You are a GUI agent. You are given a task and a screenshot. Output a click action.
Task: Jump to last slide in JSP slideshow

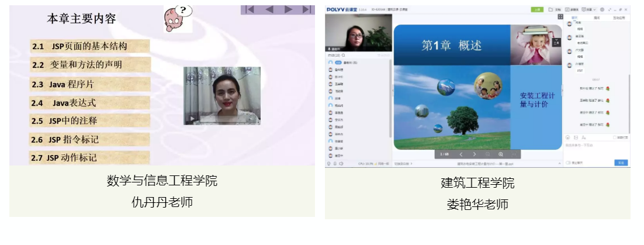point(306,9)
